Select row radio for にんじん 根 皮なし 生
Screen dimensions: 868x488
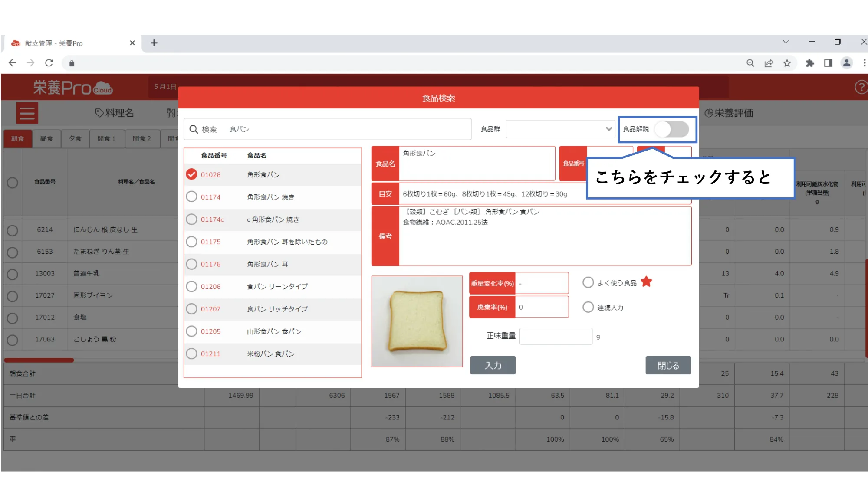coord(13,230)
